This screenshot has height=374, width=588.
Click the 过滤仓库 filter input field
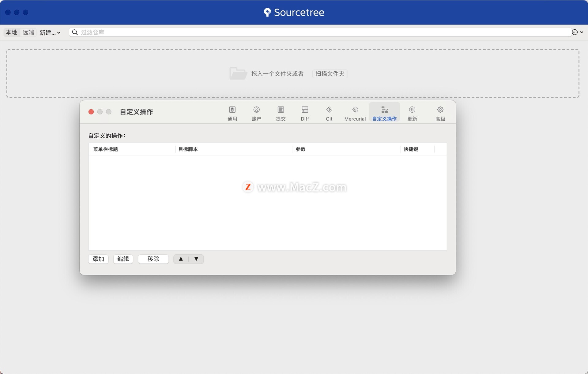tap(320, 32)
